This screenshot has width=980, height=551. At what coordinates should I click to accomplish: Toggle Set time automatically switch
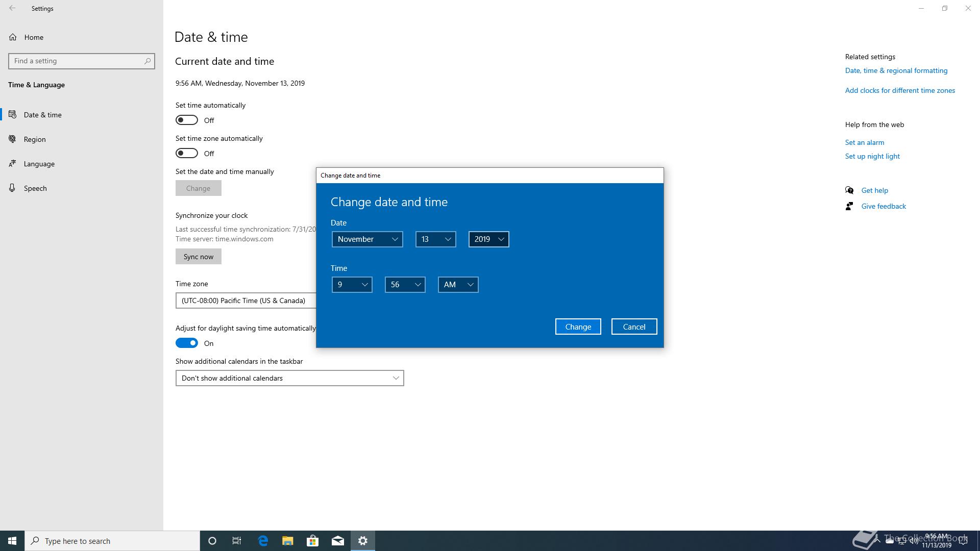coord(187,120)
